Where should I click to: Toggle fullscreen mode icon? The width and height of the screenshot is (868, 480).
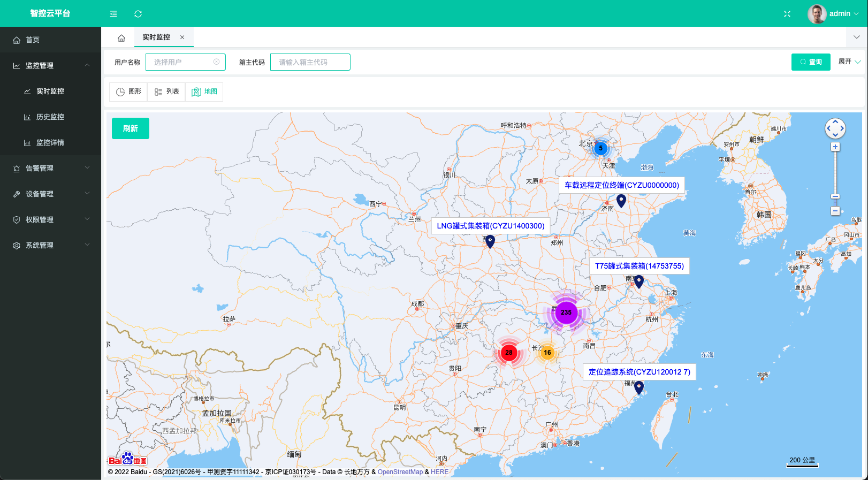pos(787,14)
